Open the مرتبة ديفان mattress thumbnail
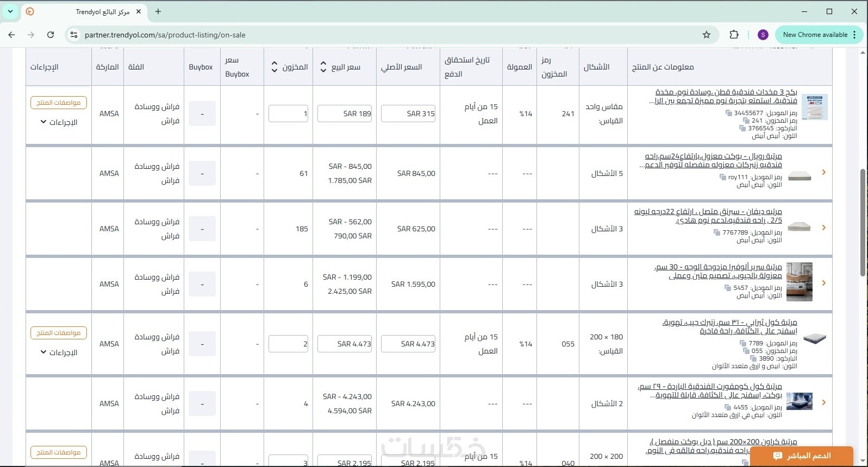868x467 pixels. tap(799, 227)
